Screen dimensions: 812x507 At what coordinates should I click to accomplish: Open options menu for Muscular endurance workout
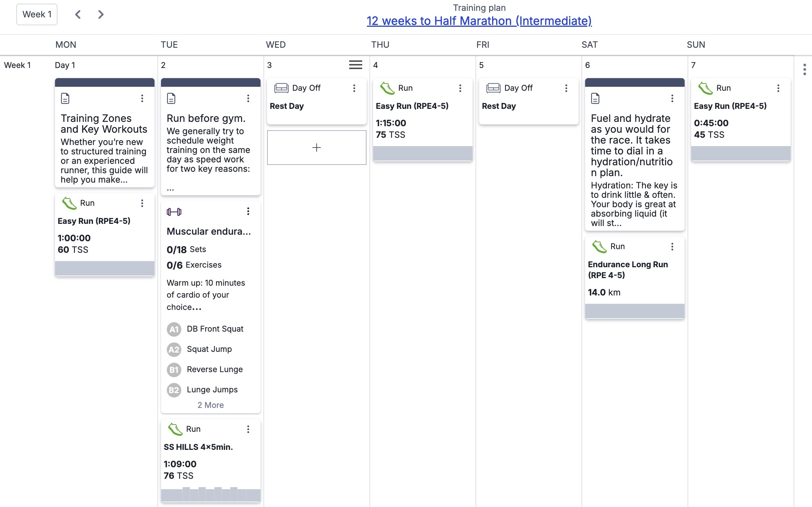coord(248,211)
